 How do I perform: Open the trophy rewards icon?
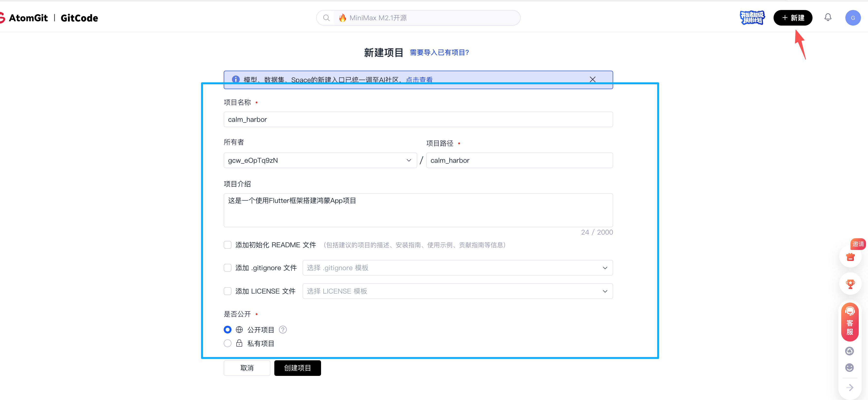850,284
